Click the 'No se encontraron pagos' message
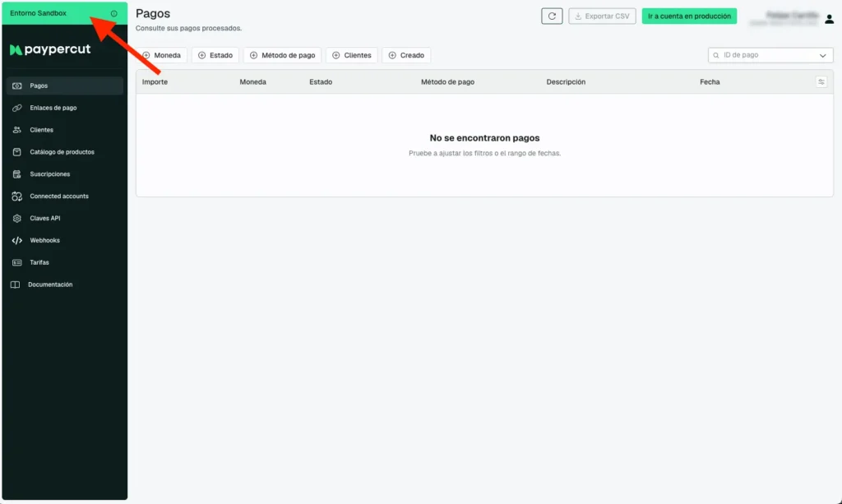Image resolution: width=842 pixels, height=504 pixels. point(484,138)
